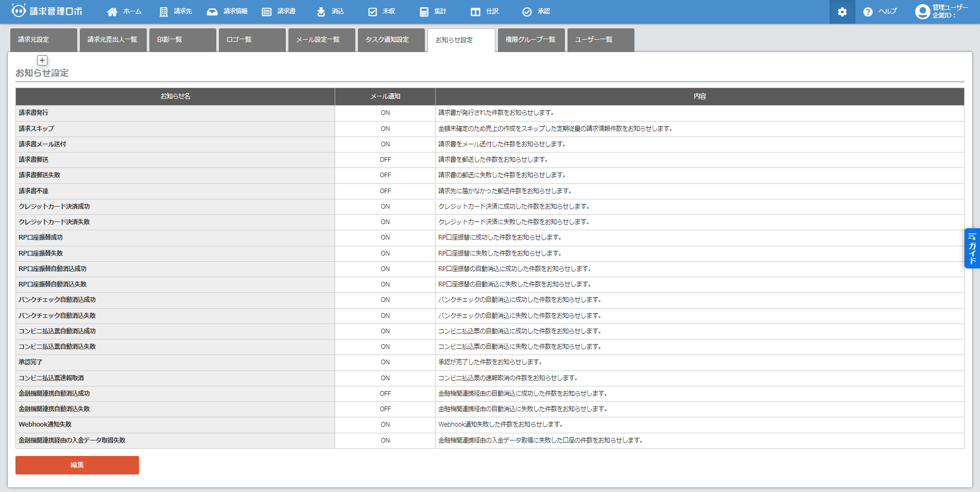Click the 集計 calculator icon

tap(424, 12)
